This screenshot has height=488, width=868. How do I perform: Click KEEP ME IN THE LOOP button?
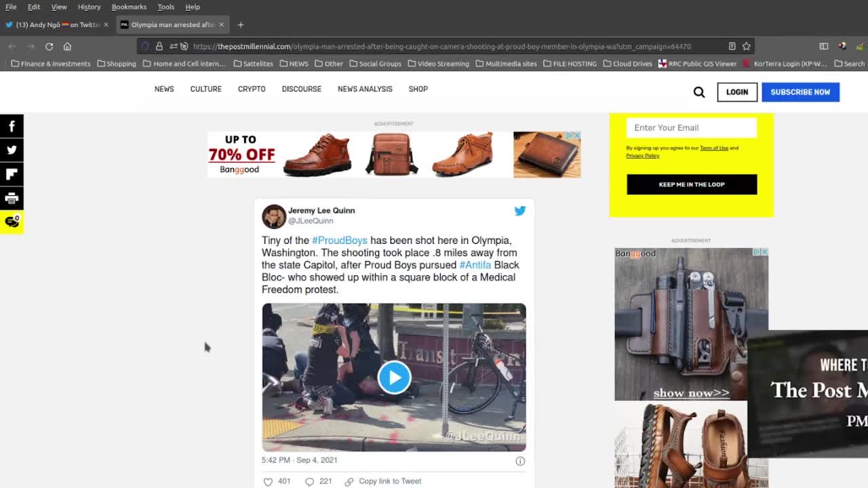(692, 184)
